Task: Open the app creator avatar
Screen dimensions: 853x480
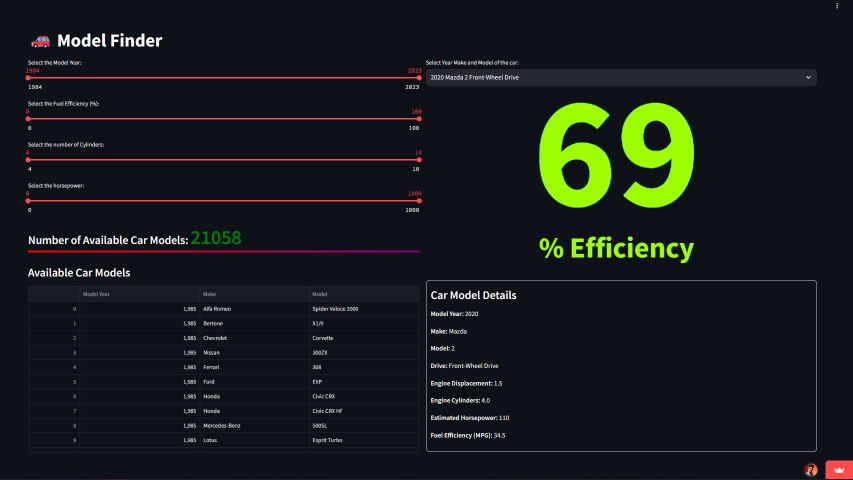Action: pyautogui.click(x=811, y=470)
